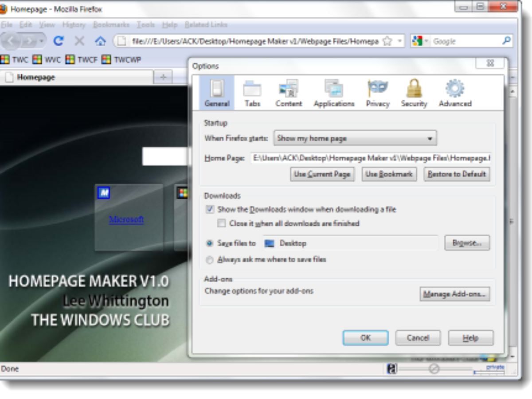The image size is (532, 399).
Task: Select the Save files to radio button
Action: tap(210, 243)
